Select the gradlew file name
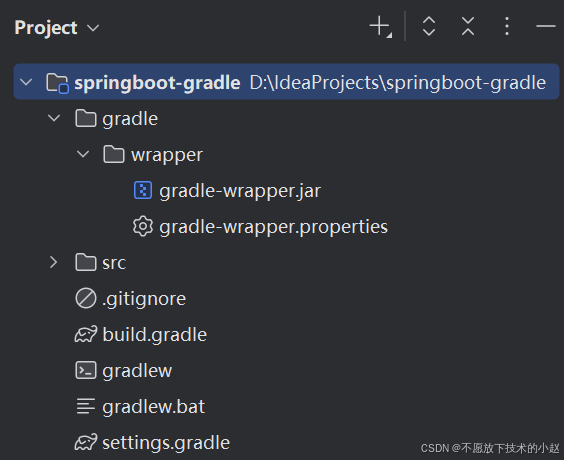The height and width of the screenshot is (460, 564). coord(137,371)
